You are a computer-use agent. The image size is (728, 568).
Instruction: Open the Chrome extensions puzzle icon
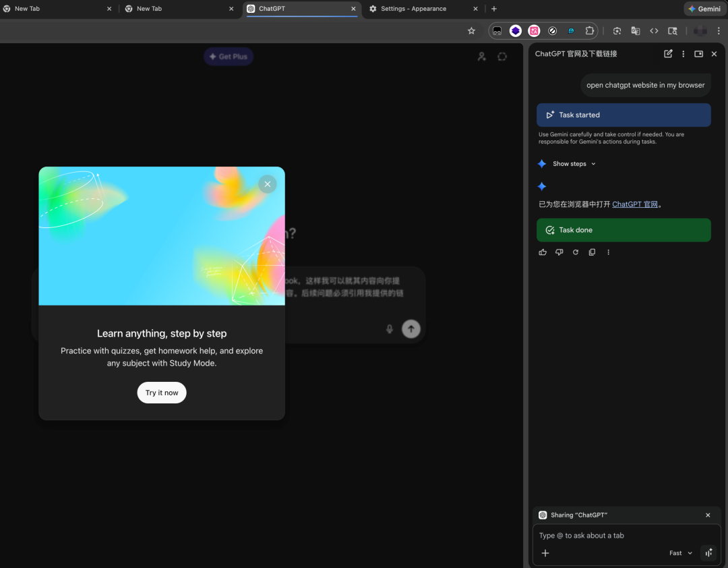(590, 31)
